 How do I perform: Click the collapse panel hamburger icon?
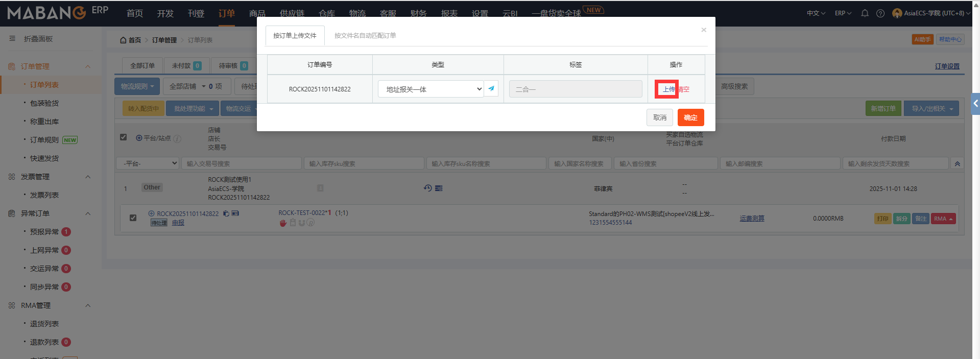(12, 39)
